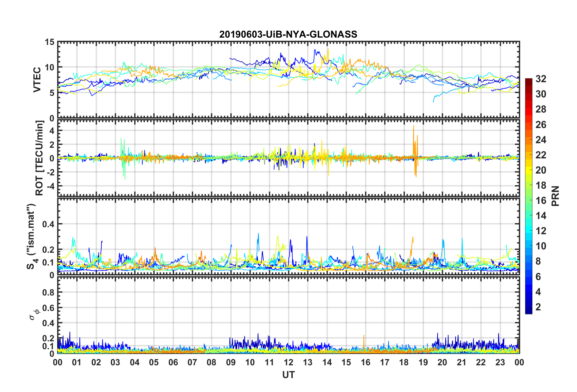Click VTEC axis tick label 15
The width and height of the screenshot is (577, 392).
pos(50,42)
